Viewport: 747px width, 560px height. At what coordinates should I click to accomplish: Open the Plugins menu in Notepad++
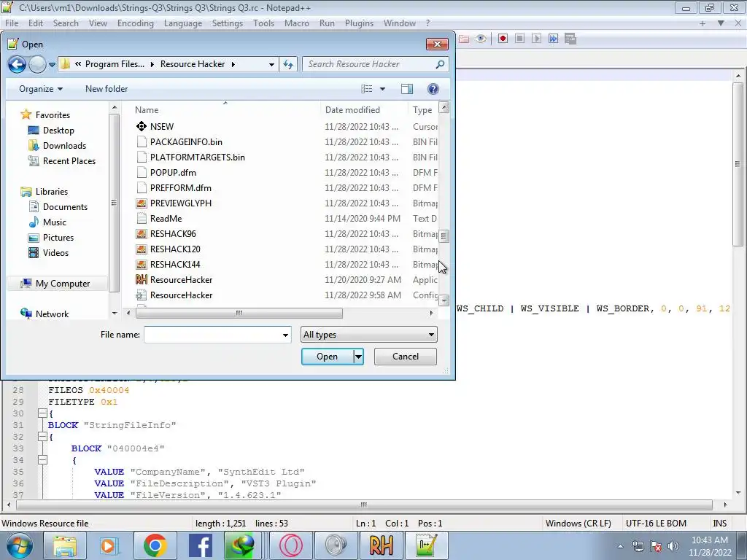point(359,23)
